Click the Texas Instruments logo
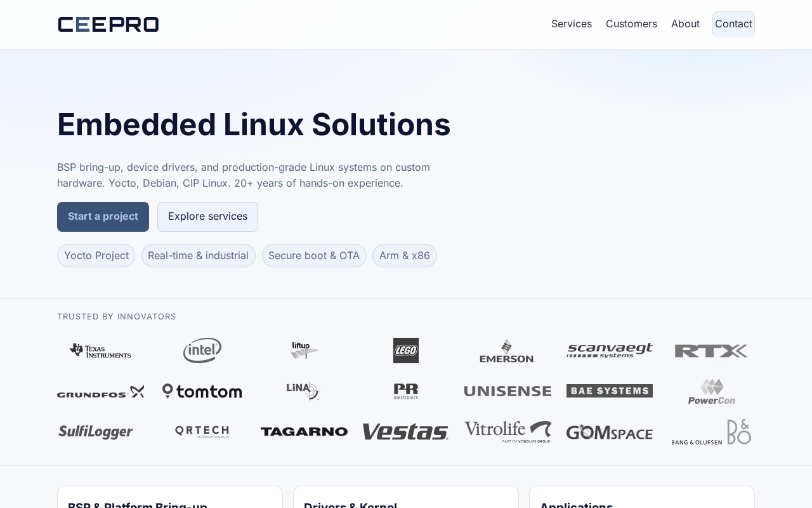This screenshot has width=812, height=508. pos(100,351)
